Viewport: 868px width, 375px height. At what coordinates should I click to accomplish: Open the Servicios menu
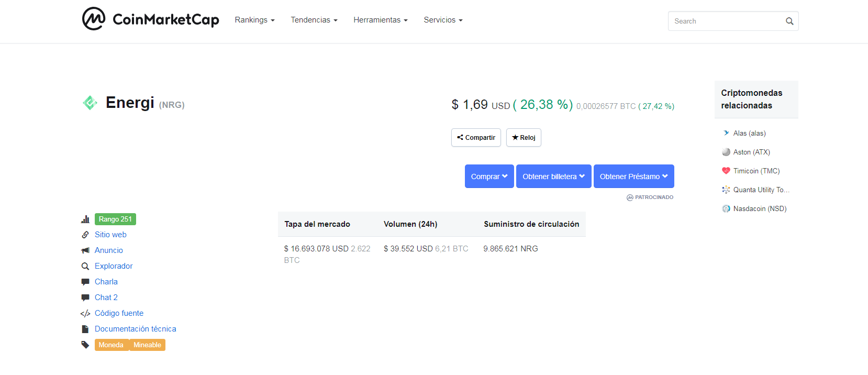[443, 20]
